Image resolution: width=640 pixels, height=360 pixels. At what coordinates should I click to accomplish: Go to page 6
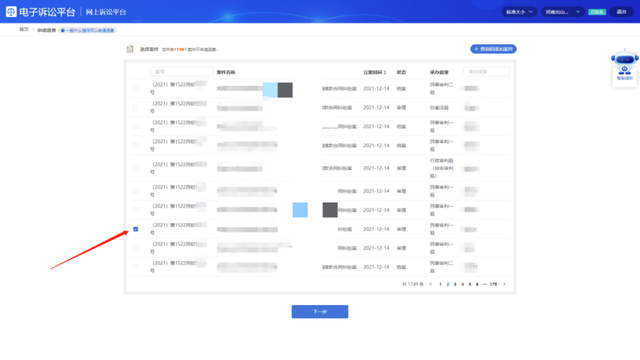click(477, 284)
